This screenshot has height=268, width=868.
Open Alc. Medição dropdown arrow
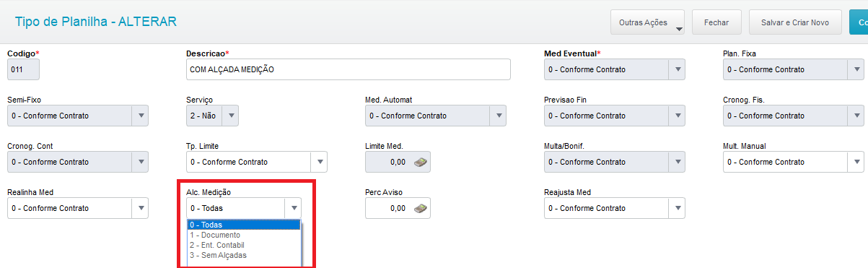point(293,208)
